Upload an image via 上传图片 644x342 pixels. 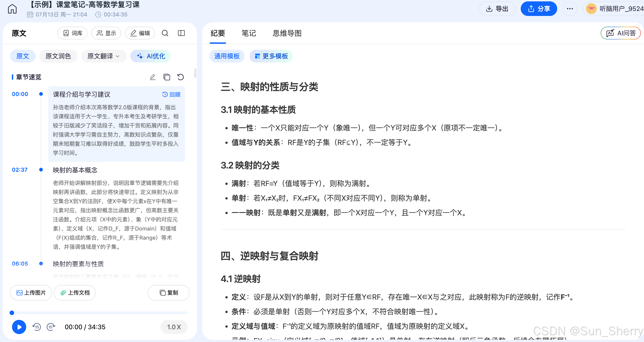31,293
